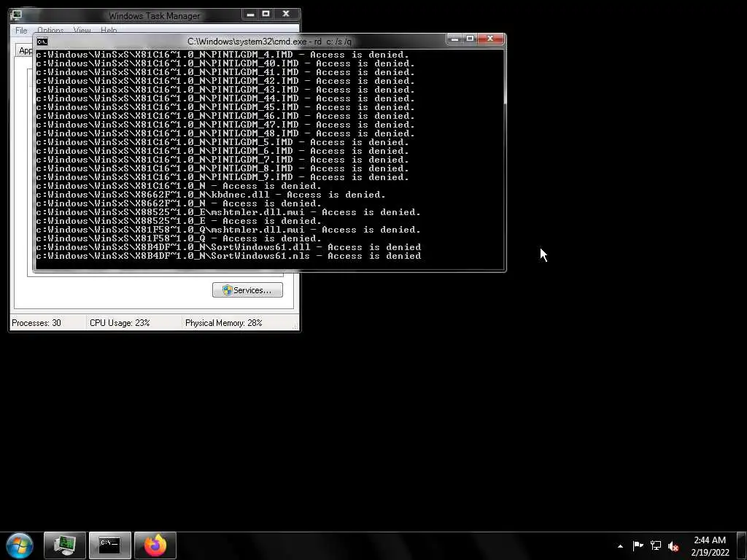Select Task Manager icon in taskbar
The width and height of the screenshot is (747, 560).
click(x=65, y=545)
